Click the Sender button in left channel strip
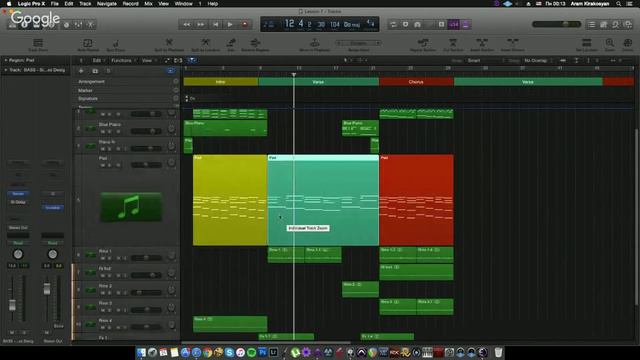The image size is (640, 360). click(x=18, y=194)
